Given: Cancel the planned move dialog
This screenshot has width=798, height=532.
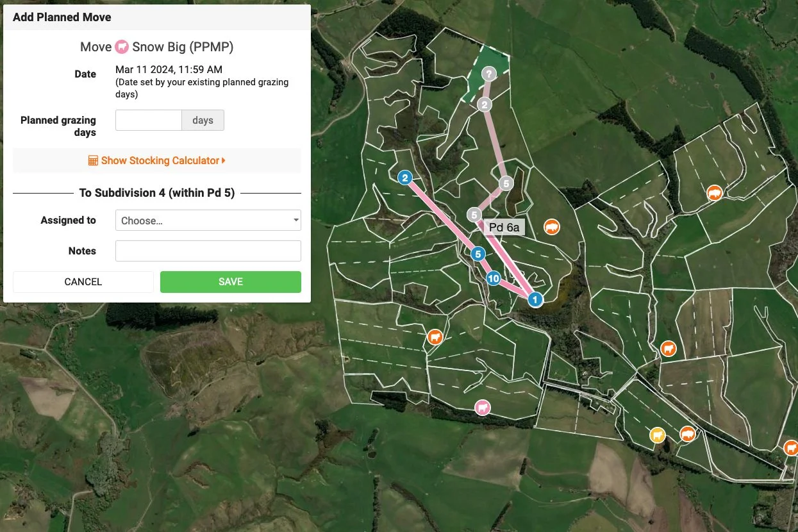Looking at the screenshot, I should click(x=83, y=282).
